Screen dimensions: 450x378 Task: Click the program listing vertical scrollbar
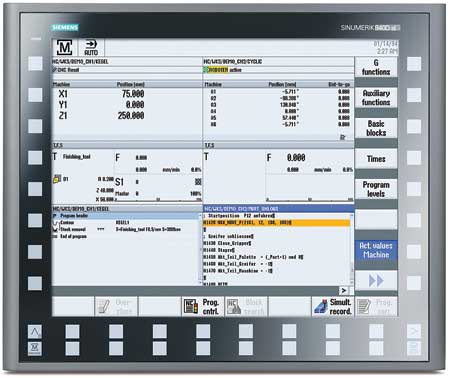click(352, 249)
